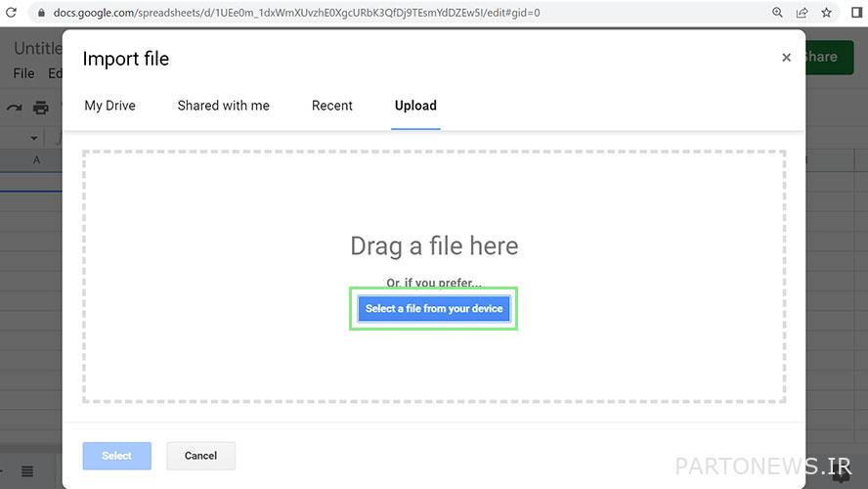Open the name box dropdown arrow
Image resolution: width=868 pixels, height=489 pixels.
(x=34, y=138)
